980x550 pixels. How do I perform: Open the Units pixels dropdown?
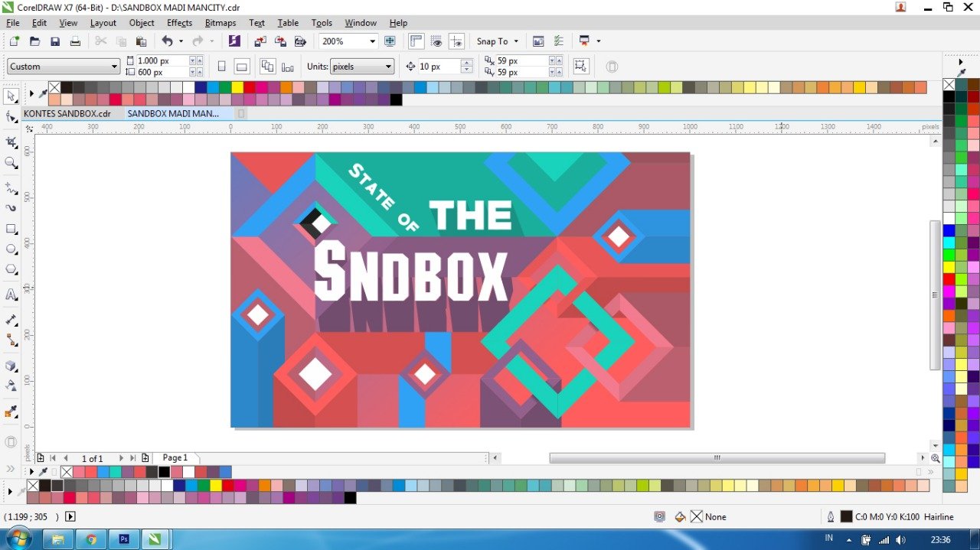click(x=389, y=67)
